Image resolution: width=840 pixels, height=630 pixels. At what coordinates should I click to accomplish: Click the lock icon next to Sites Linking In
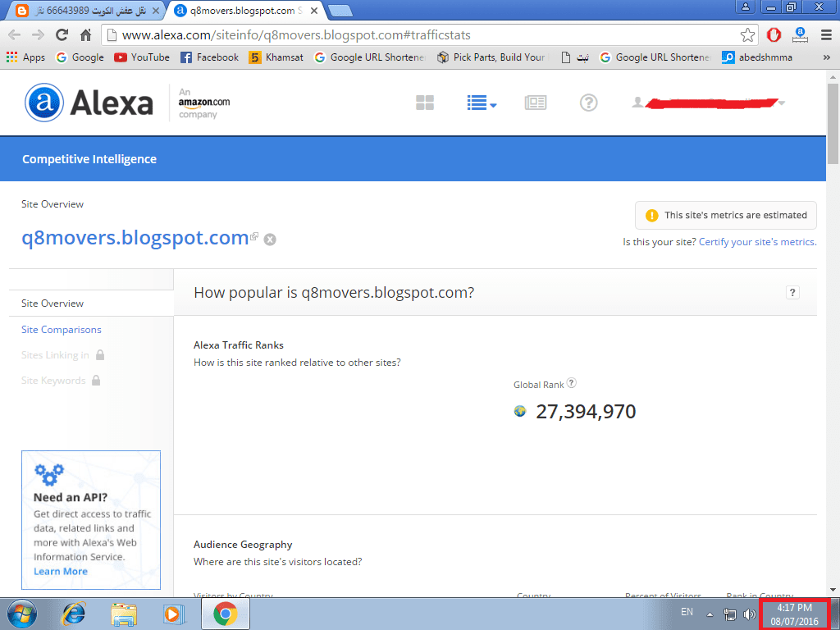coord(99,354)
